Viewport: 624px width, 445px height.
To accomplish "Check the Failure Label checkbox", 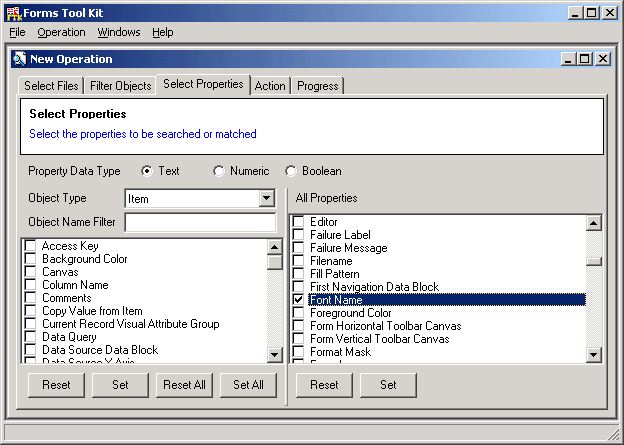I will click(x=298, y=234).
